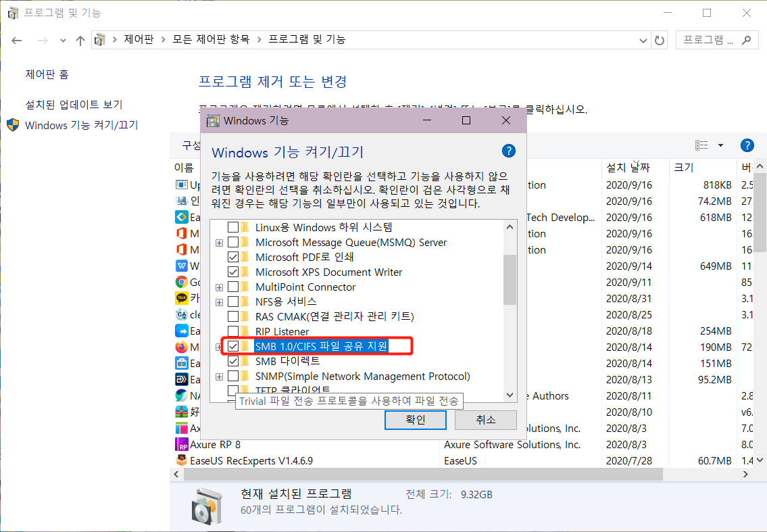Click the 확인 button to confirm
The height and width of the screenshot is (532, 767).
click(x=415, y=420)
